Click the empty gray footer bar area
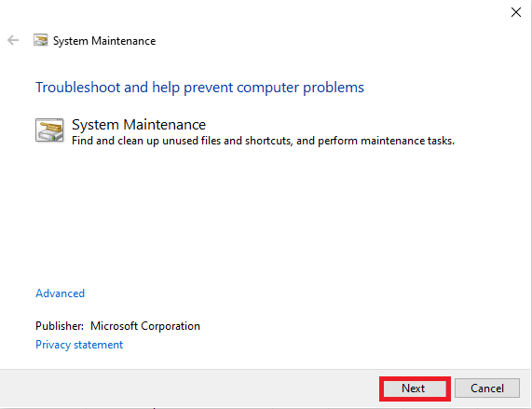This screenshot has width=532, height=409. point(190,388)
